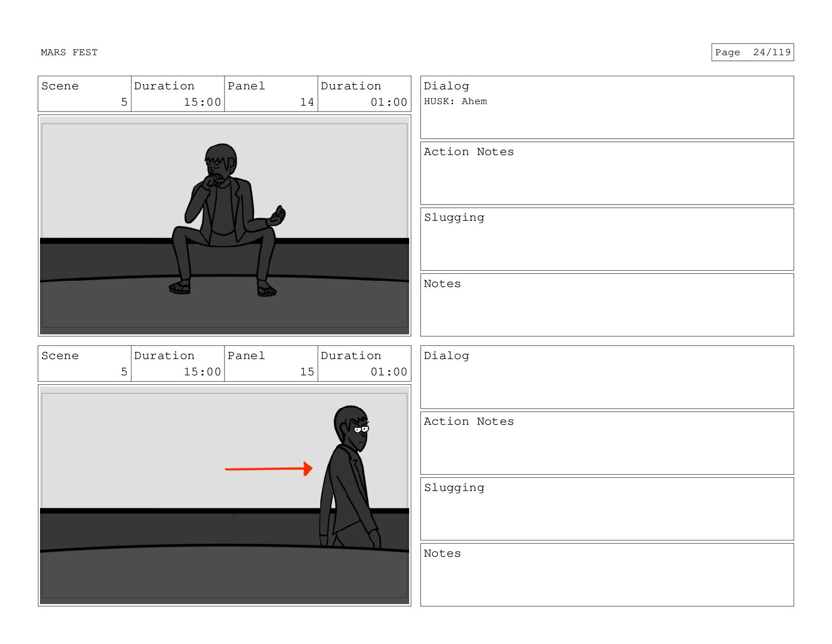Click the MARS FEST title text

(69, 53)
